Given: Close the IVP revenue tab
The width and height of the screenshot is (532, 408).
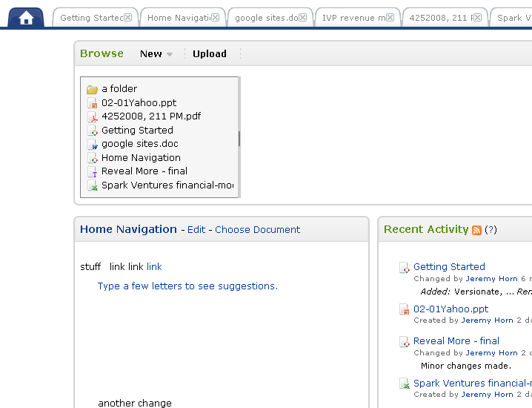Looking at the screenshot, I should pyautogui.click(x=390, y=18).
